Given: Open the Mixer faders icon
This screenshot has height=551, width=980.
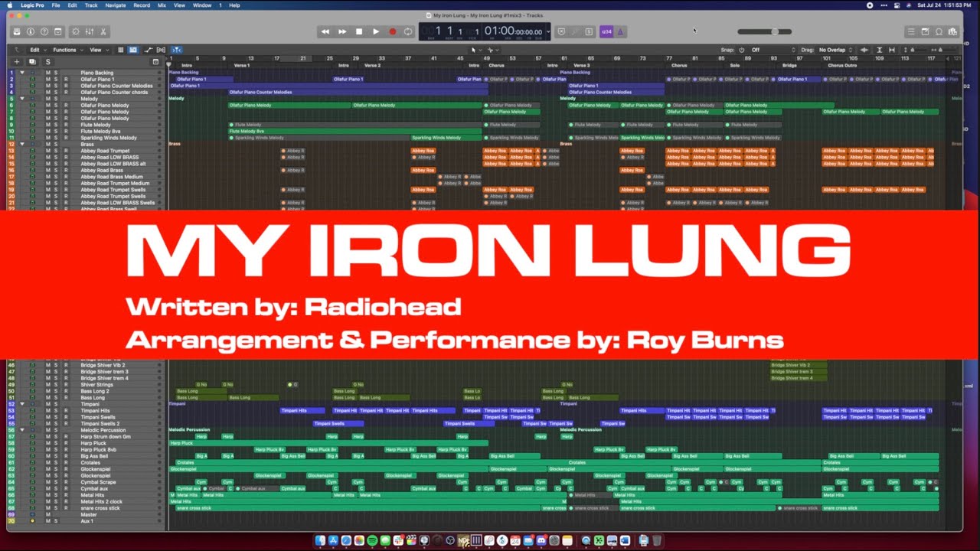Looking at the screenshot, I should 90,31.
